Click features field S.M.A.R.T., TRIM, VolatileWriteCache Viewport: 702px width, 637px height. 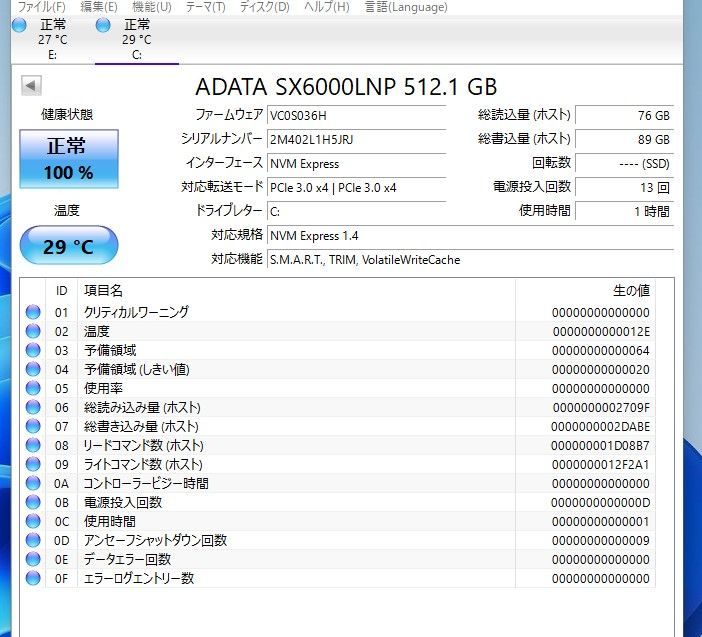(x=470, y=260)
